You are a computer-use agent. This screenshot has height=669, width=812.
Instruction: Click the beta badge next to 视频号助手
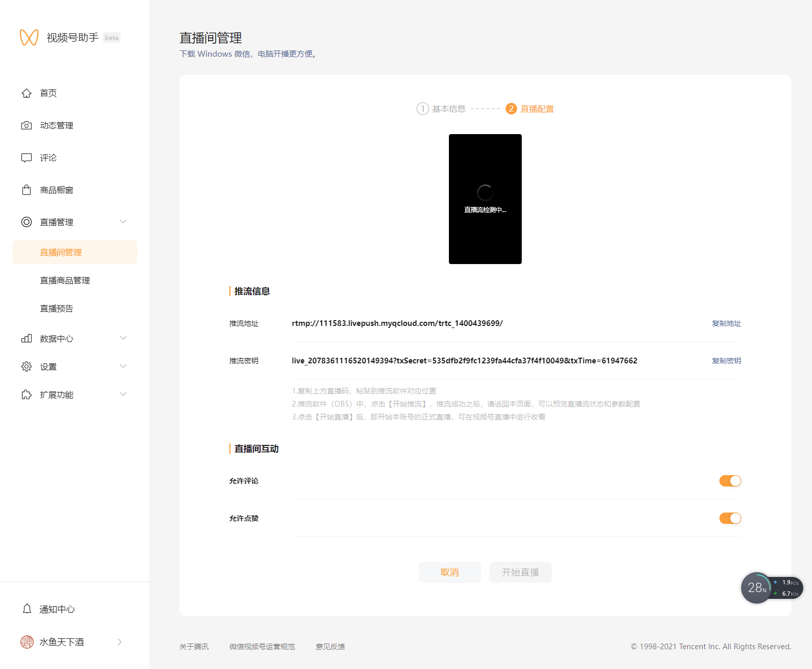112,37
